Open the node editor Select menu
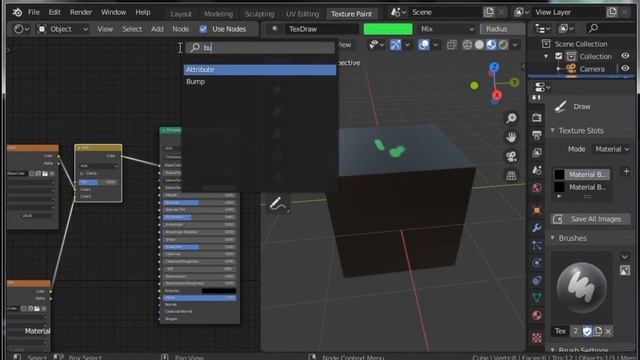Screen dimensions: 640x360 point(132,29)
